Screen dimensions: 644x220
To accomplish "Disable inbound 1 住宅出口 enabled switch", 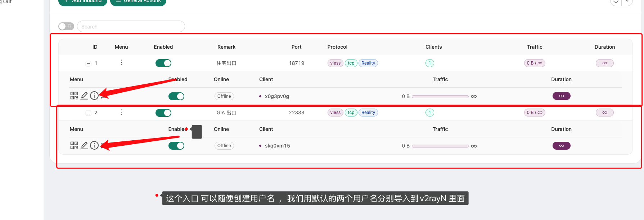I will tap(163, 63).
